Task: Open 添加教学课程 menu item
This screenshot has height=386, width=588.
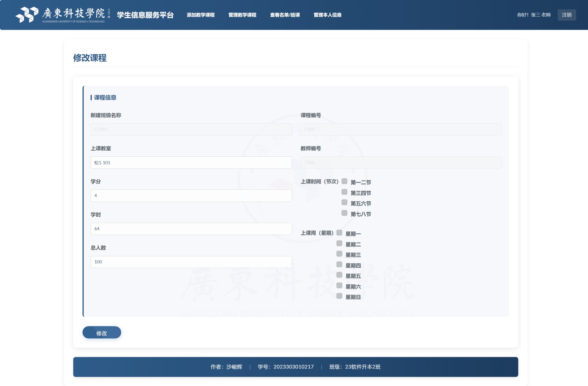Action: [200, 15]
